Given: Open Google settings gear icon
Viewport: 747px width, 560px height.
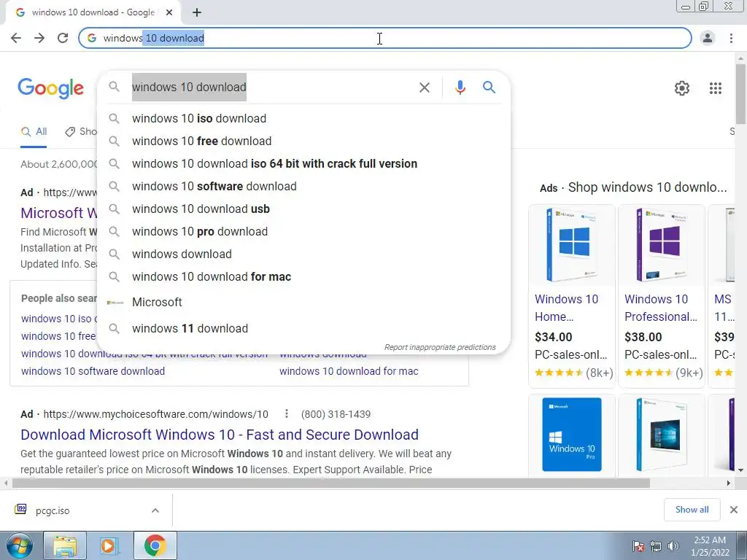Looking at the screenshot, I should click(682, 88).
